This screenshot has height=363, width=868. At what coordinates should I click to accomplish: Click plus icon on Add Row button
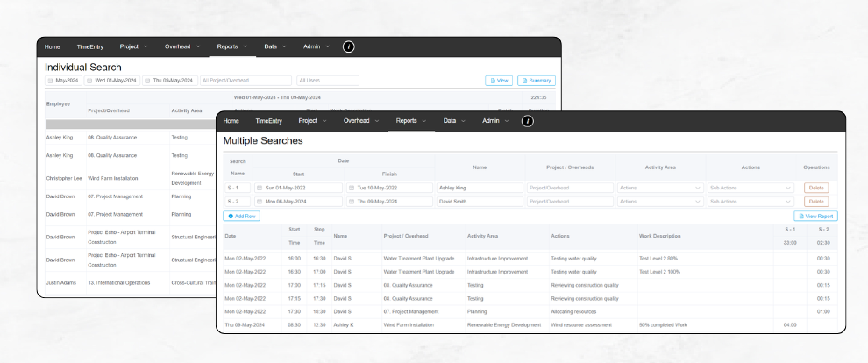pyautogui.click(x=231, y=216)
